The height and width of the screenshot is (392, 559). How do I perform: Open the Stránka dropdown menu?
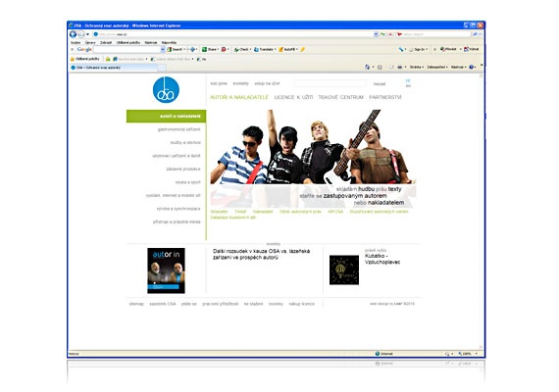[417, 67]
